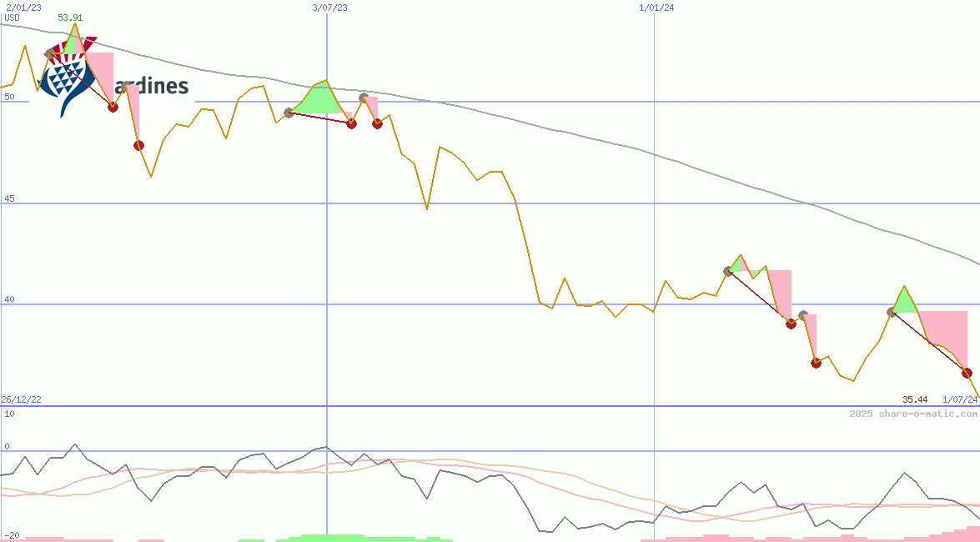Click the 53.91 peak price label
Image resolution: width=980 pixels, height=542 pixels.
(70, 17)
